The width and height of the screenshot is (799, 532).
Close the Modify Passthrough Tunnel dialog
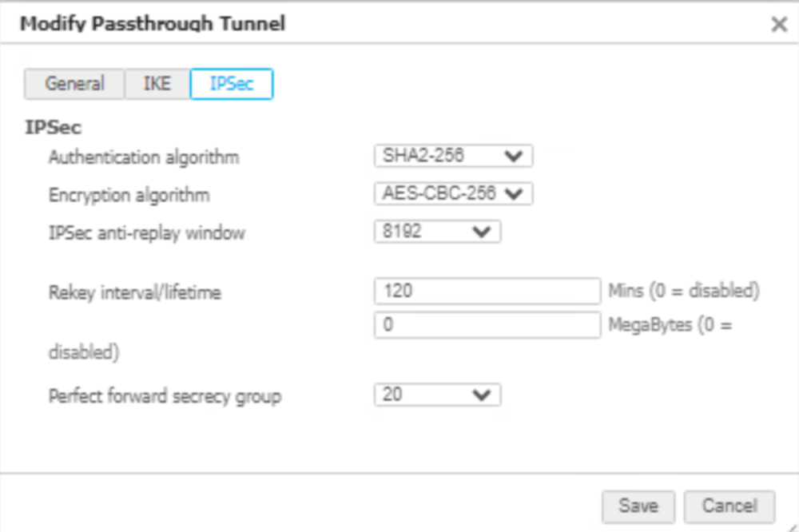click(779, 25)
